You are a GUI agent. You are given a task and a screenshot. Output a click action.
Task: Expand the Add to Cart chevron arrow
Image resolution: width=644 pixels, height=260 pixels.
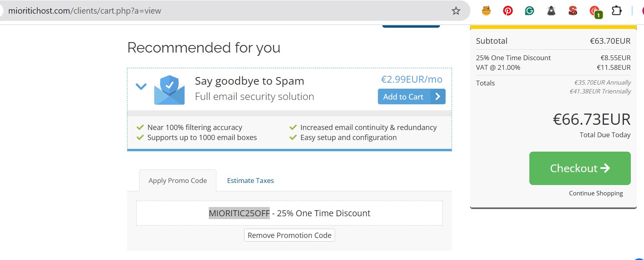pyautogui.click(x=438, y=96)
